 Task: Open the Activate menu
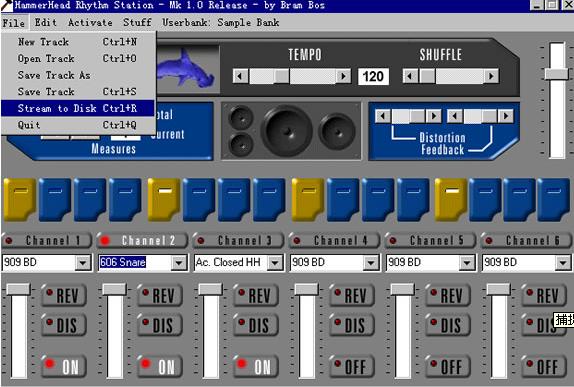(x=90, y=23)
